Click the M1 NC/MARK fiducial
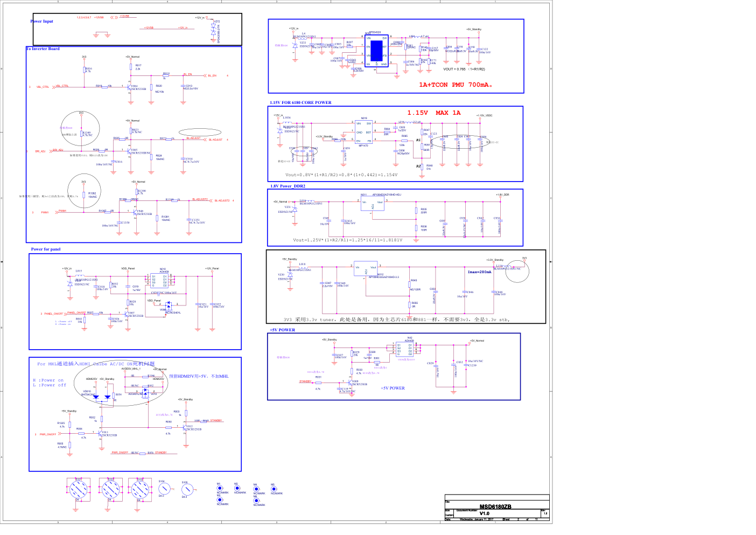This screenshot has height=535, width=756. point(219,488)
